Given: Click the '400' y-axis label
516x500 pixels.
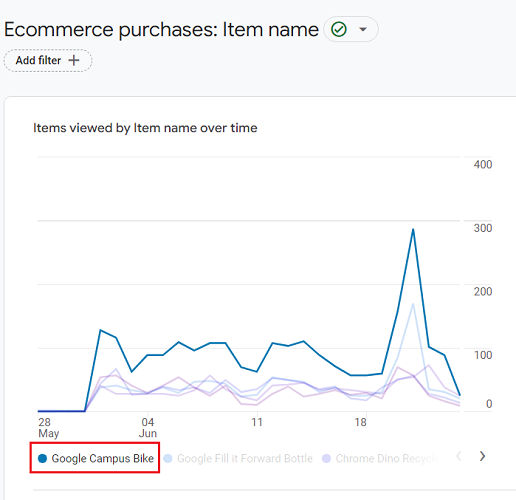Looking at the screenshot, I should pyautogui.click(x=483, y=164).
